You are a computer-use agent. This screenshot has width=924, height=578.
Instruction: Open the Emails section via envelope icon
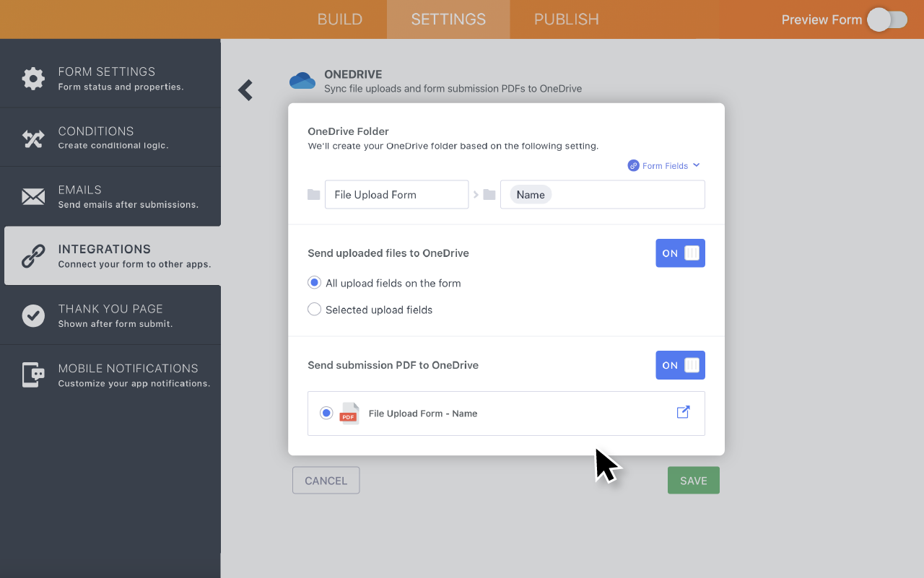pos(33,196)
